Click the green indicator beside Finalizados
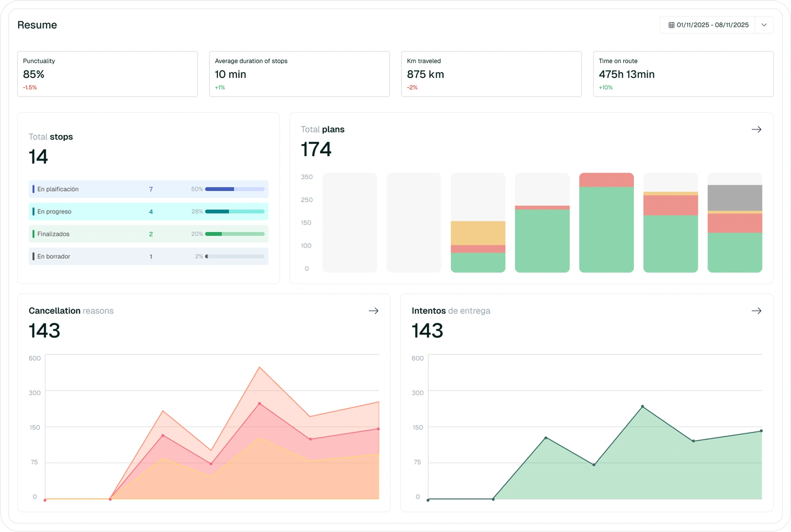The image size is (791, 532). pos(33,234)
